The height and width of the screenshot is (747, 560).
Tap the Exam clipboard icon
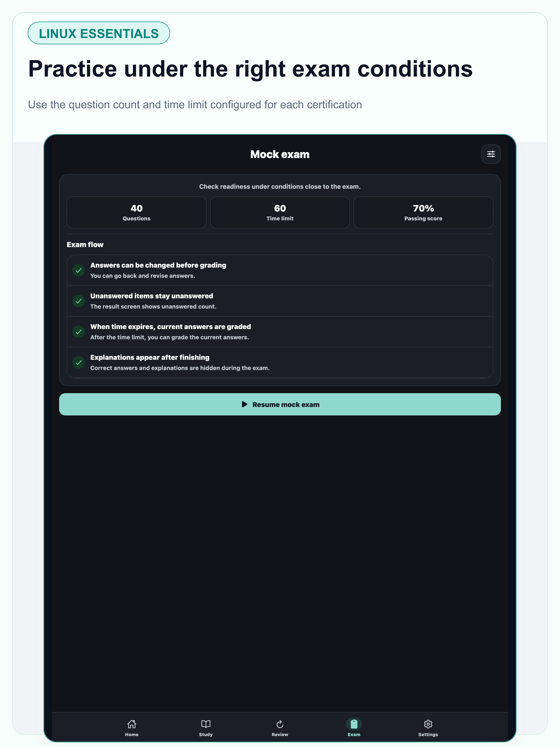[x=354, y=724]
